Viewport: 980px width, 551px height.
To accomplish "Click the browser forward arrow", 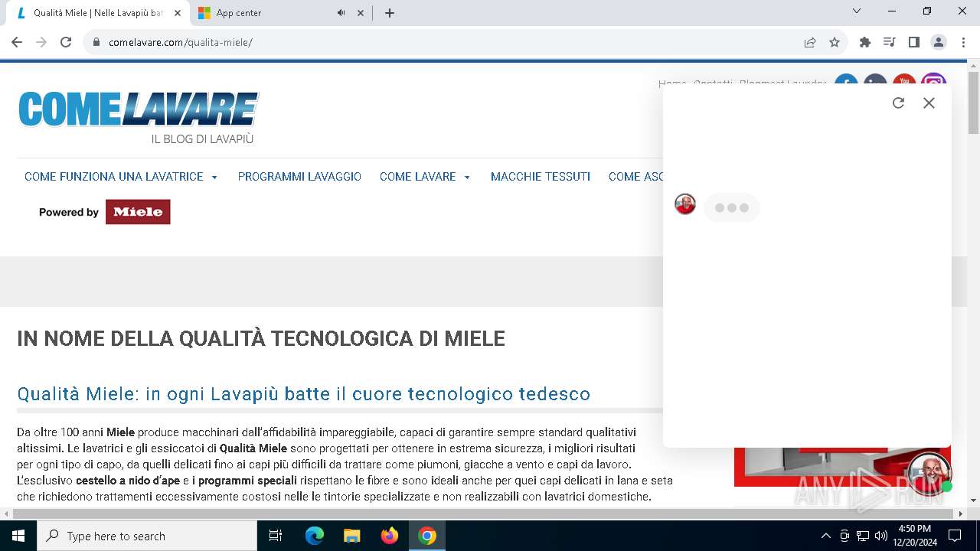I will click(x=41, y=42).
